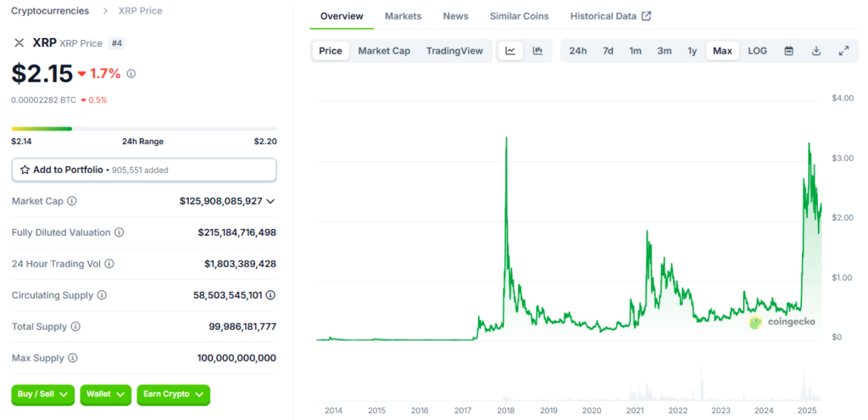868x420 pixels.
Task: Select the Price chart mode
Action: [331, 51]
